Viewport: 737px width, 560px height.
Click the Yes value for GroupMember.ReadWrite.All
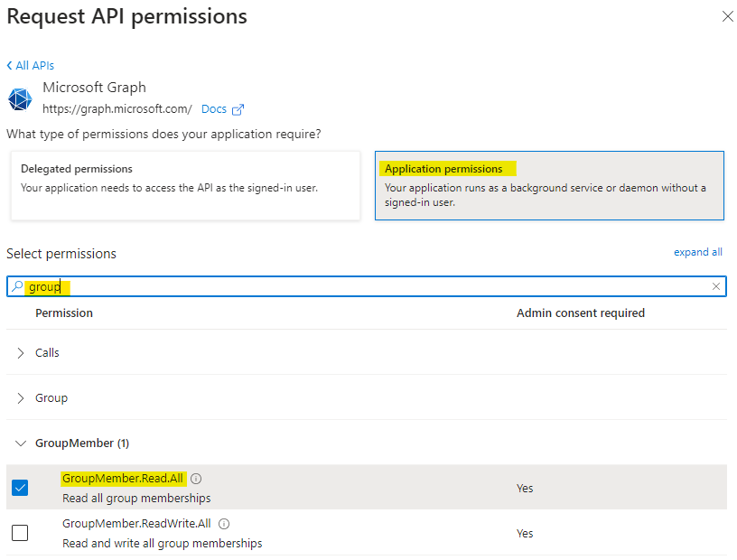(525, 533)
